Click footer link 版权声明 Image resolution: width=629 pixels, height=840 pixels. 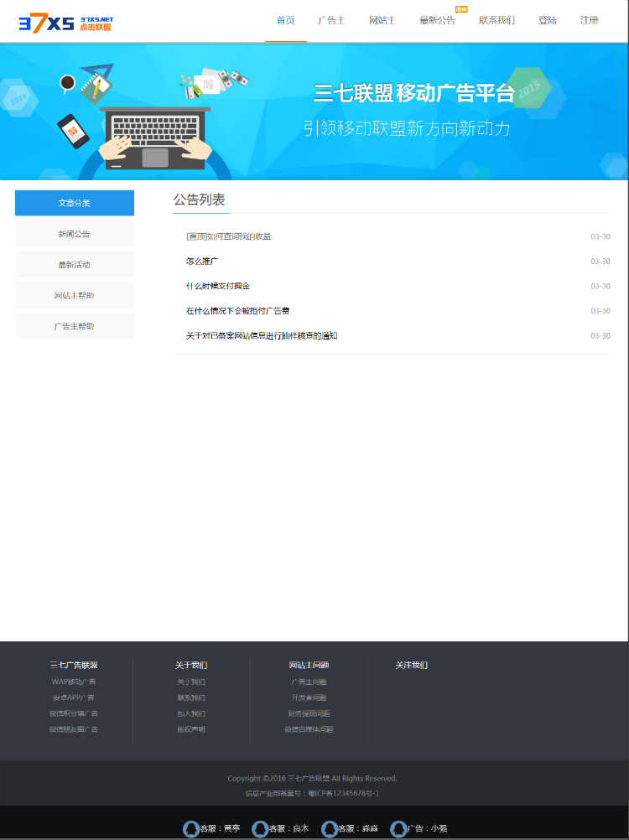(x=191, y=729)
